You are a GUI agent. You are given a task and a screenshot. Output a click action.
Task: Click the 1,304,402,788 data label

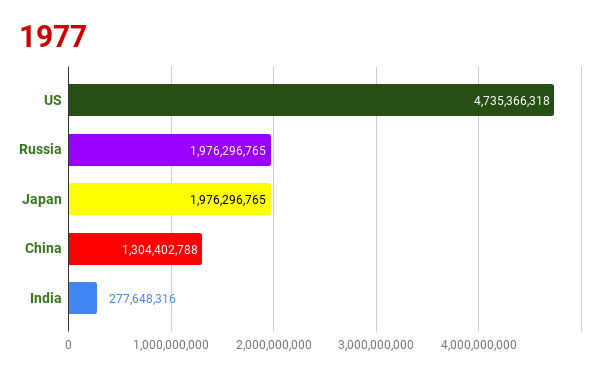tap(160, 250)
